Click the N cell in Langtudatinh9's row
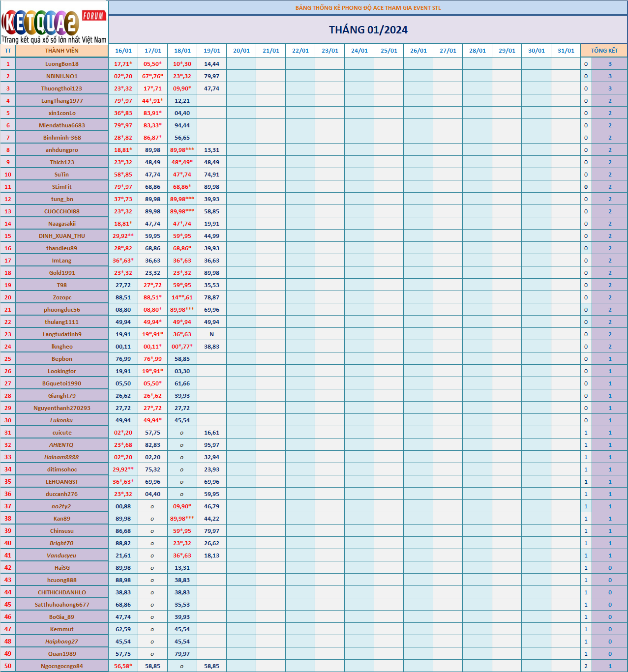The height and width of the screenshot is (672, 628). coord(212,334)
